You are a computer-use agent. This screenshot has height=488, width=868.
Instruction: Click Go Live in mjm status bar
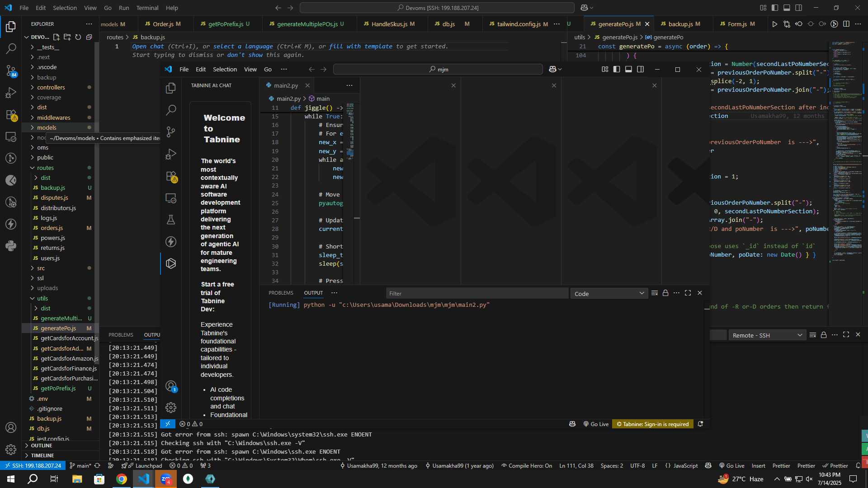(596, 424)
